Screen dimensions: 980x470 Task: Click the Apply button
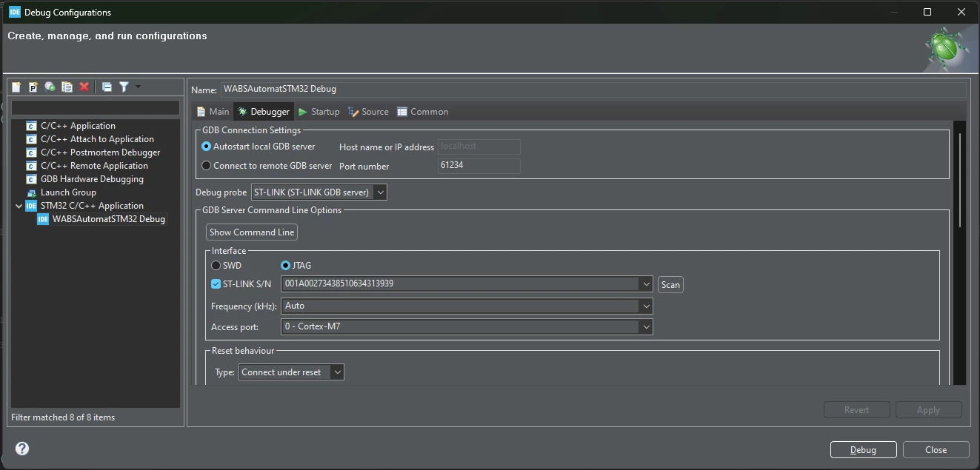pyautogui.click(x=928, y=410)
